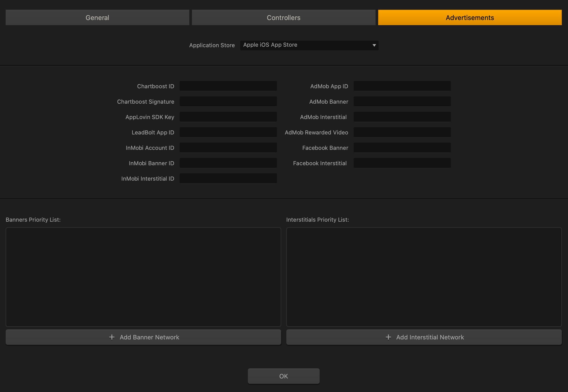This screenshot has width=568, height=392.
Task: Click the plus icon for interstitial network
Action: point(388,337)
